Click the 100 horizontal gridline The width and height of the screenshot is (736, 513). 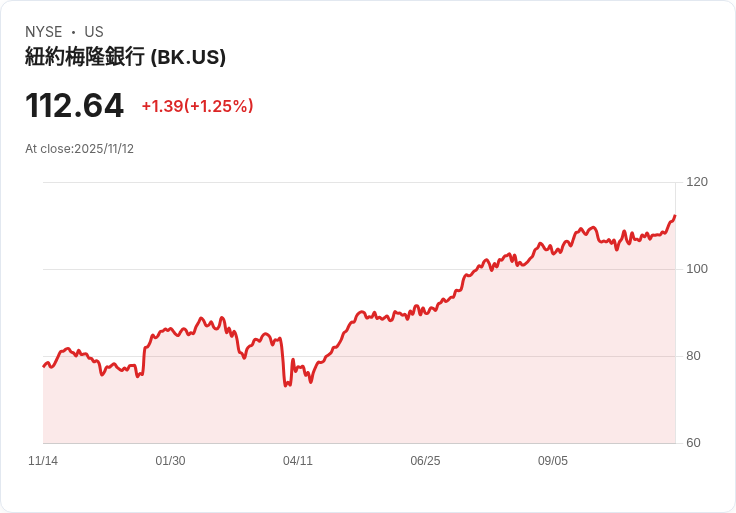[359, 269]
